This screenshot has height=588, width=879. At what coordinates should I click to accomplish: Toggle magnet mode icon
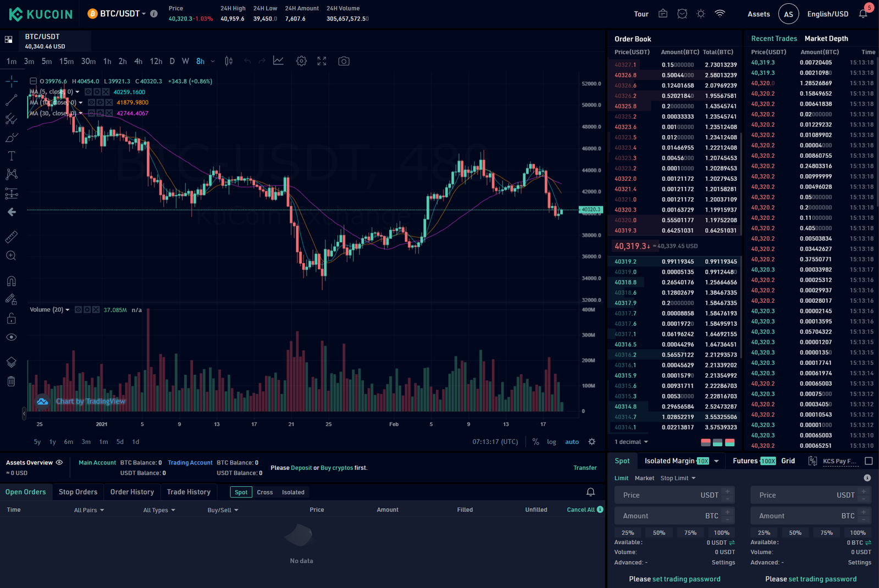click(x=12, y=281)
